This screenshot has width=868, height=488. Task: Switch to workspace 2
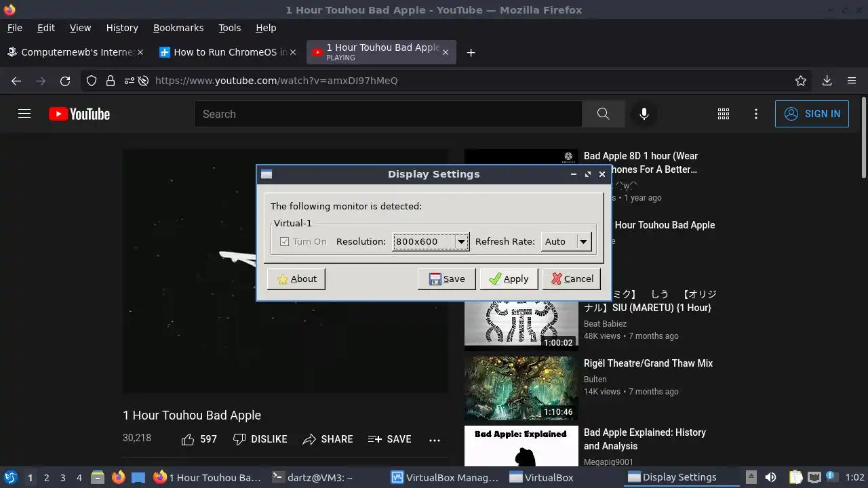tap(46, 478)
